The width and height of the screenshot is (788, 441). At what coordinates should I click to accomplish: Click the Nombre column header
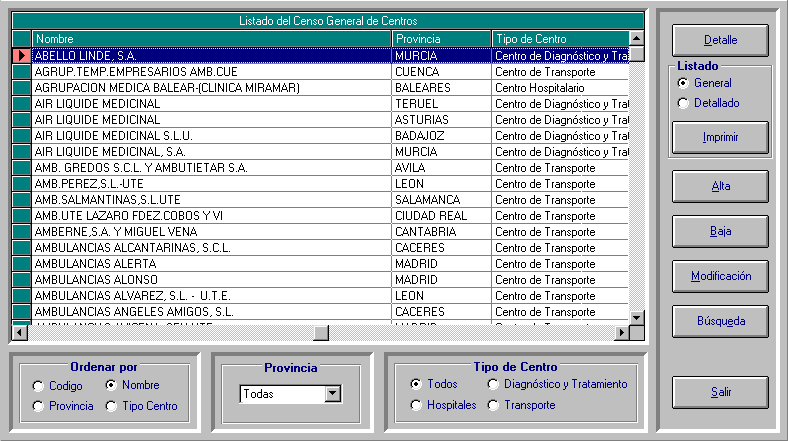[211, 38]
